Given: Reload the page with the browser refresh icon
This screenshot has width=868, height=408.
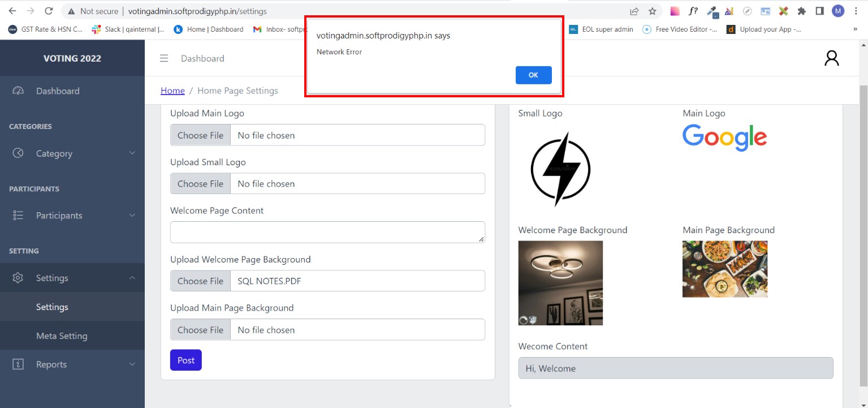Looking at the screenshot, I should tap(49, 11).
